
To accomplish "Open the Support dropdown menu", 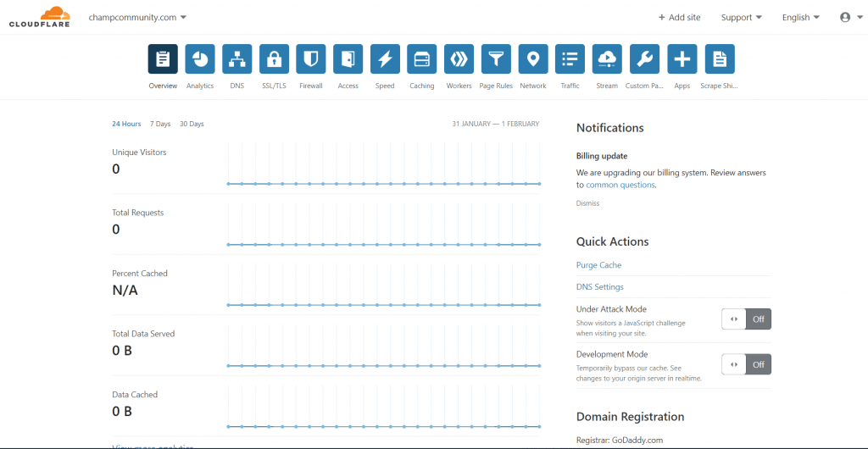I will [x=741, y=17].
